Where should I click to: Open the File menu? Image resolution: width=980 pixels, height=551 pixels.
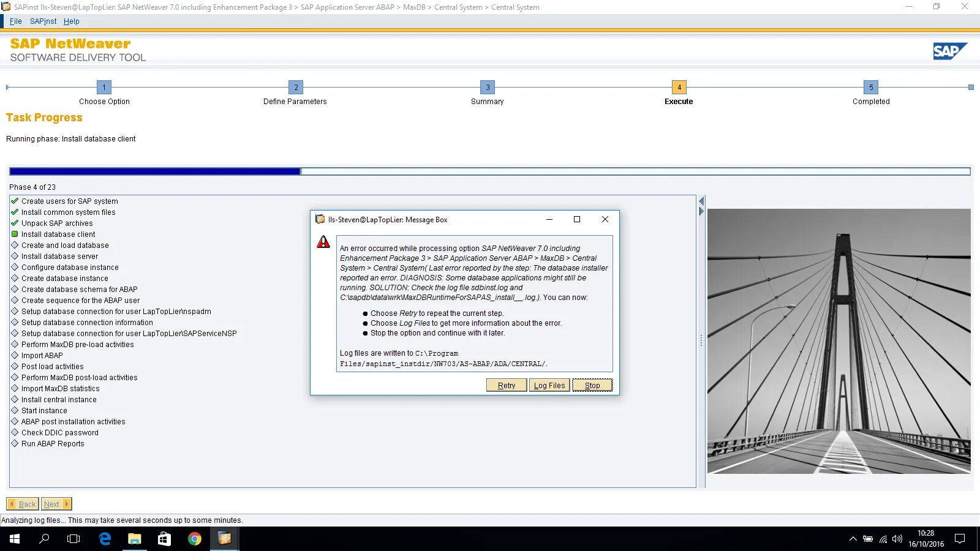(x=16, y=21)
